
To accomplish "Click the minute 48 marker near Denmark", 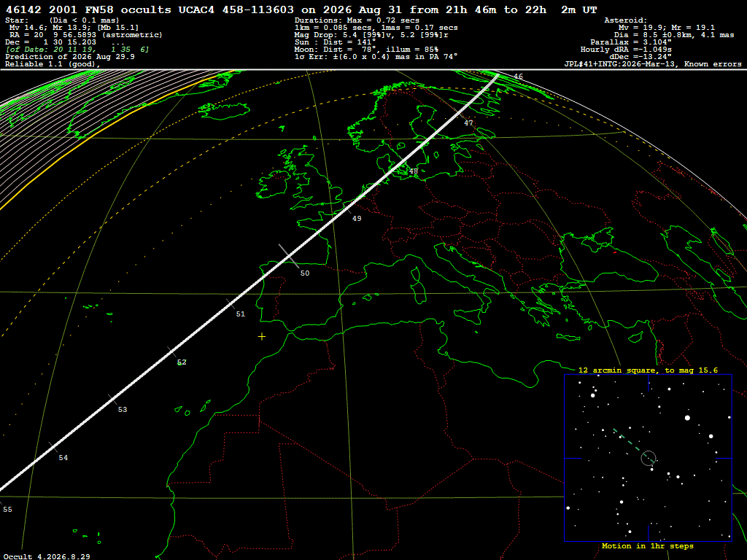I will pyautogui.click(x=414, y=171).
